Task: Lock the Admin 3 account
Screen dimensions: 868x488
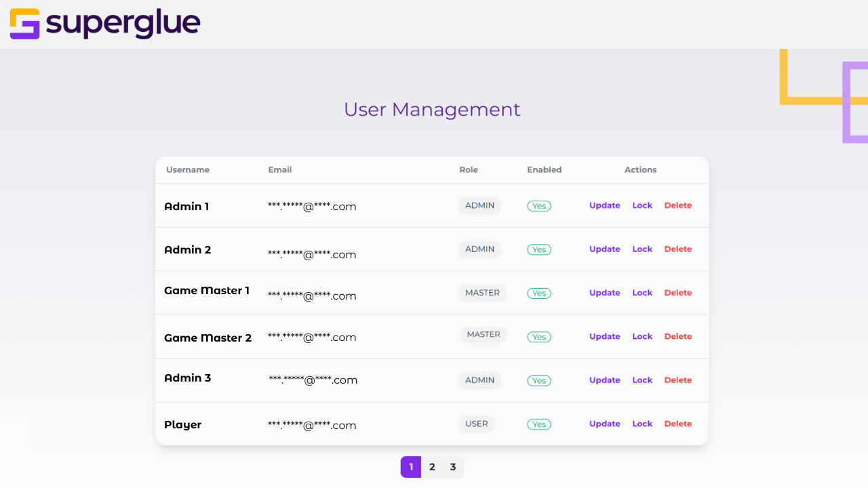Action: (642, 380)
